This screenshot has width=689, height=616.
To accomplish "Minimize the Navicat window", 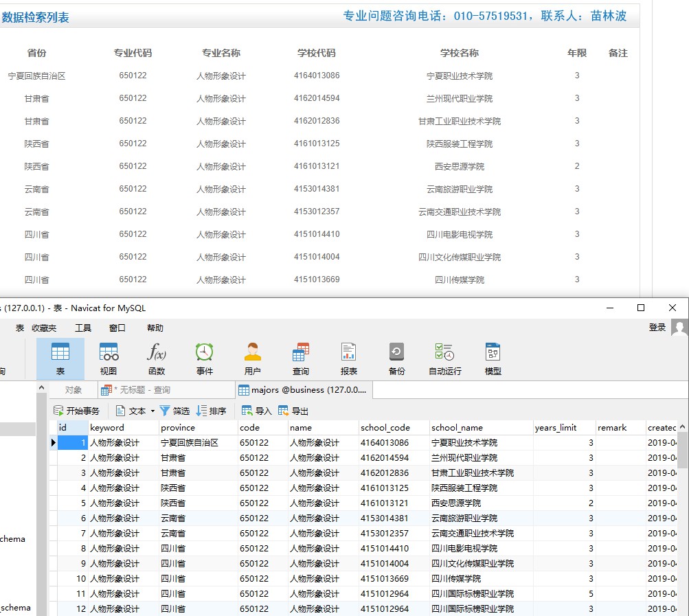I will pos(610,308).
